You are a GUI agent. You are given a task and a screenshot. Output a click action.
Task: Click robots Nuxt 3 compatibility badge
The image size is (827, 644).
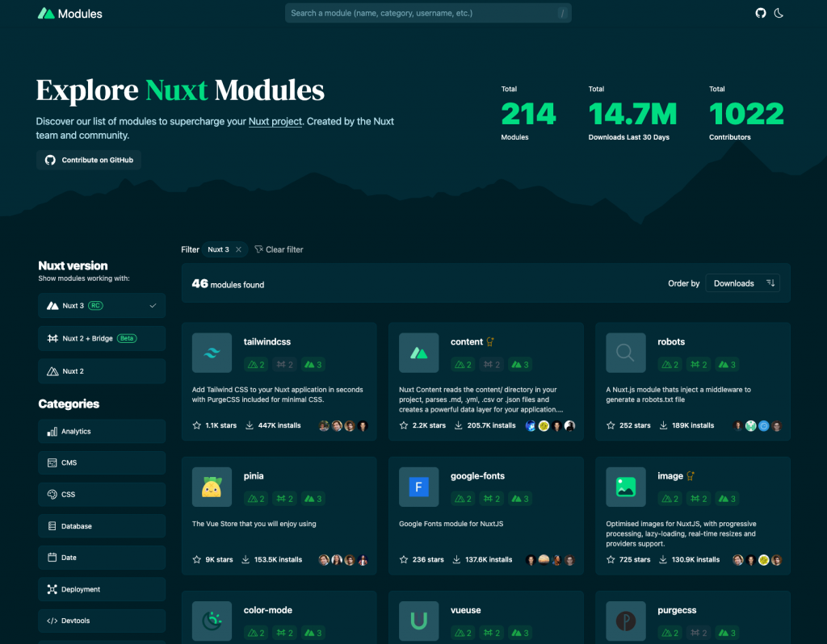click(728, 364)
